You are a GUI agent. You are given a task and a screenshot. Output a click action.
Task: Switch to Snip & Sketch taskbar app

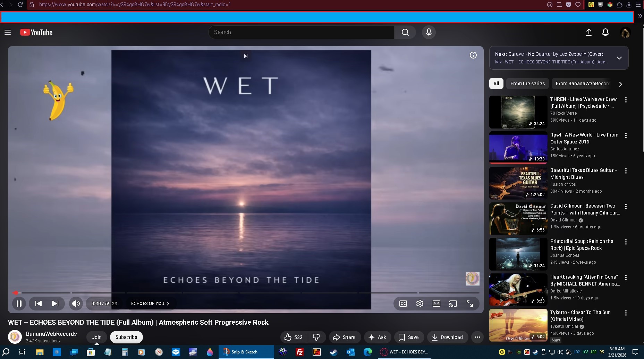coord(246,352)
